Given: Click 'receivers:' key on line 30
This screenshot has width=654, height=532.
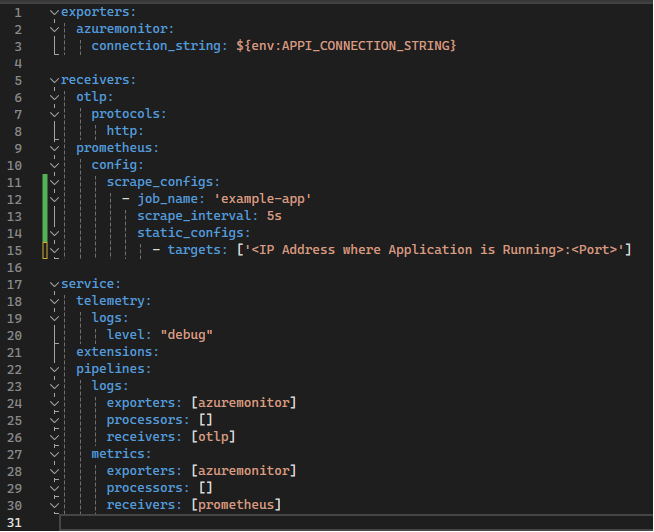Looking at the screenshot, I should (x=144, y=505).
